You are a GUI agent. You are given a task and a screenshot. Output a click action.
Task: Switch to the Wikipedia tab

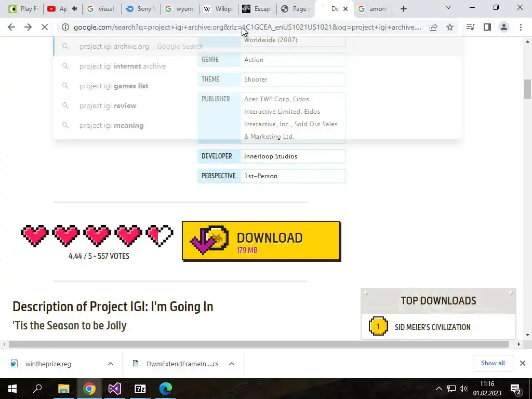click(218, 9)
